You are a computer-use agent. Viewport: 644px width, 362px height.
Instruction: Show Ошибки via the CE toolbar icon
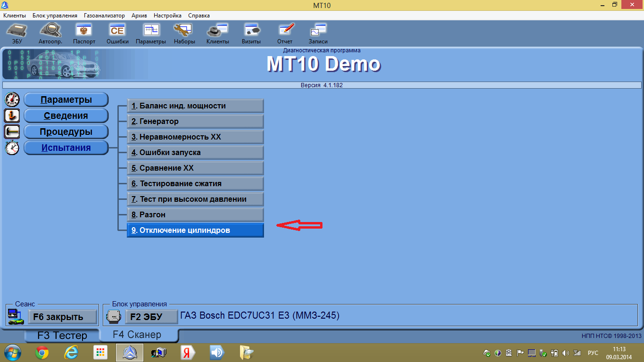click(117, 31)
